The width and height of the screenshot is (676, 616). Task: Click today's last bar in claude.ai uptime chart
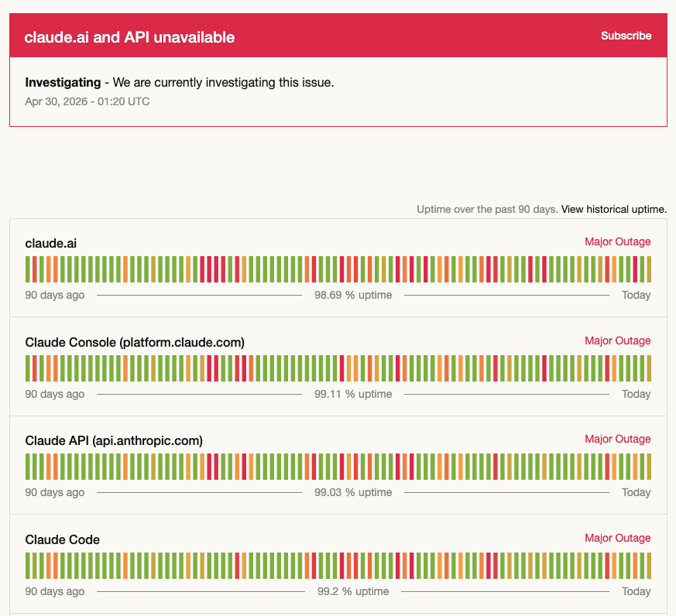[x=649, y=269]
